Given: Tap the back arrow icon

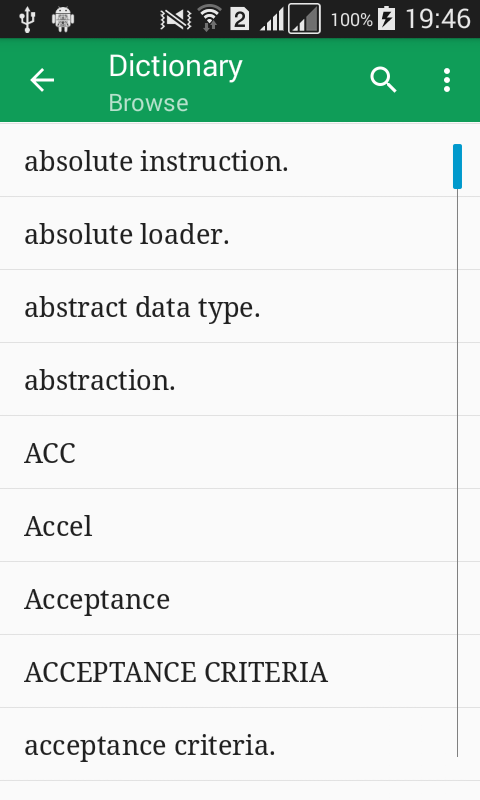Looking at the screenshot, I should pos(42,81).
